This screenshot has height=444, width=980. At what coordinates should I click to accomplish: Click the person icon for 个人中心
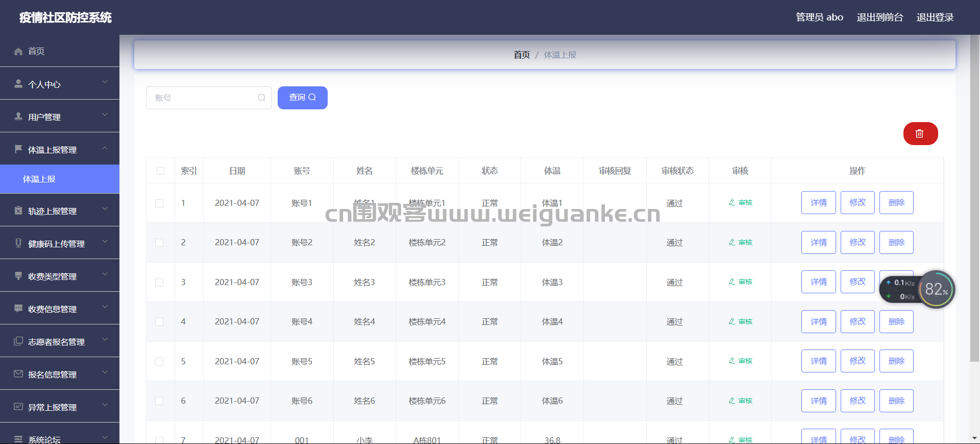tap(18, 84)
